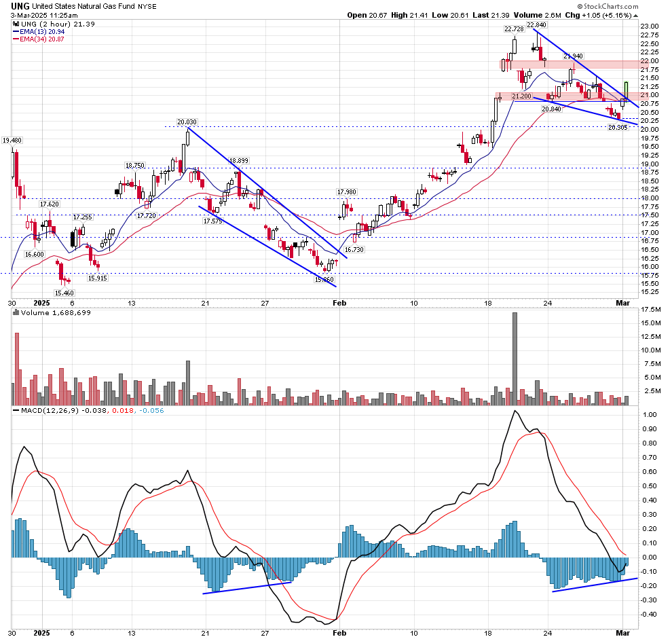The image size is (672, 639).
Task: Click the 20.305 recent low label
Action: [x=616, y=127]
